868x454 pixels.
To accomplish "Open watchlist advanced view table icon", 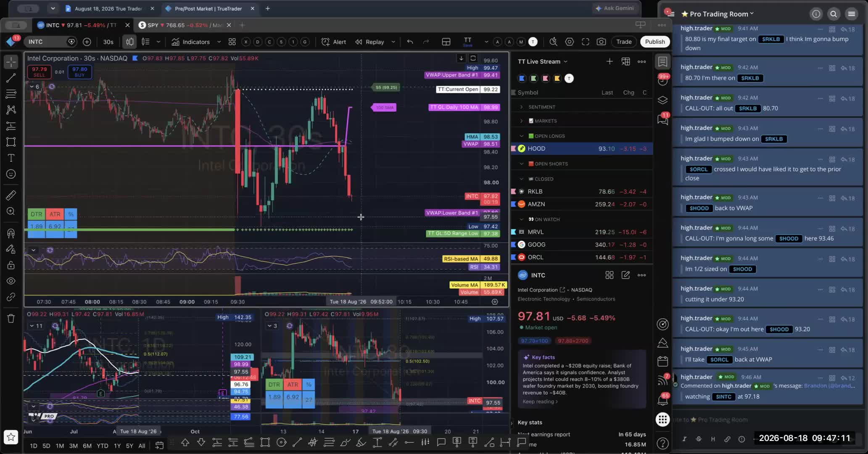I will 625,61.
